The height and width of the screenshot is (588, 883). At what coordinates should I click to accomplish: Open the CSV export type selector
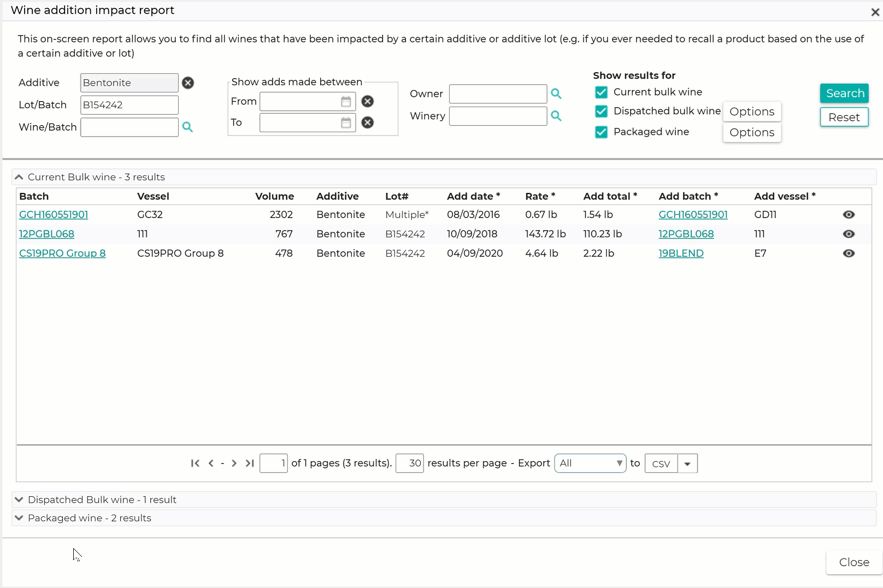[x=687, y=463]
